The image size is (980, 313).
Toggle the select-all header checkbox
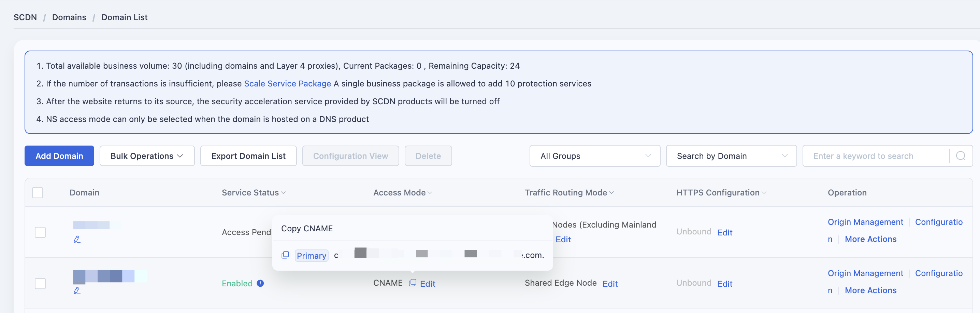point(38,193)
